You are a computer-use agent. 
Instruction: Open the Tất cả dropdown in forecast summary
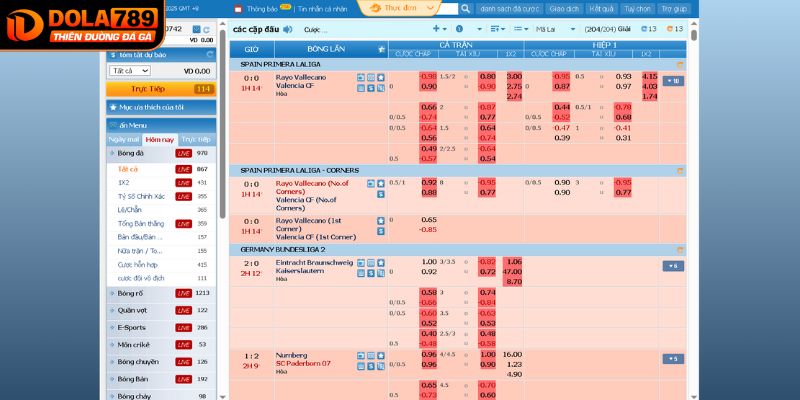tap(130, 71)
